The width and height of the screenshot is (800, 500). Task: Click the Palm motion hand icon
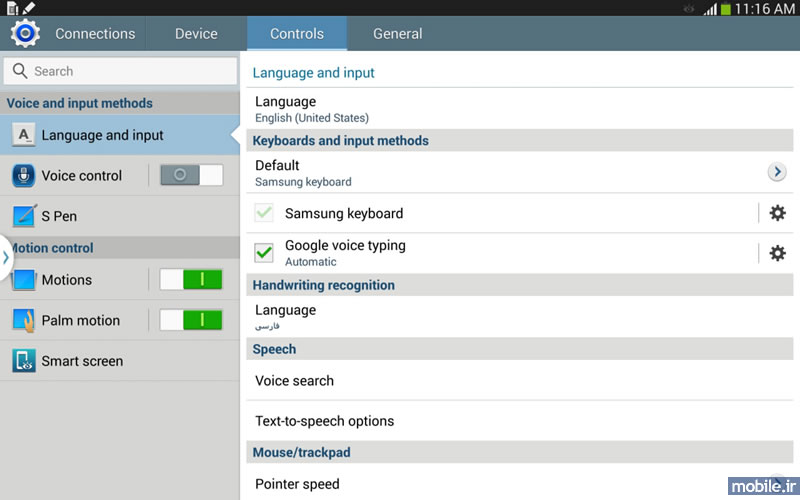coord(24,320)
